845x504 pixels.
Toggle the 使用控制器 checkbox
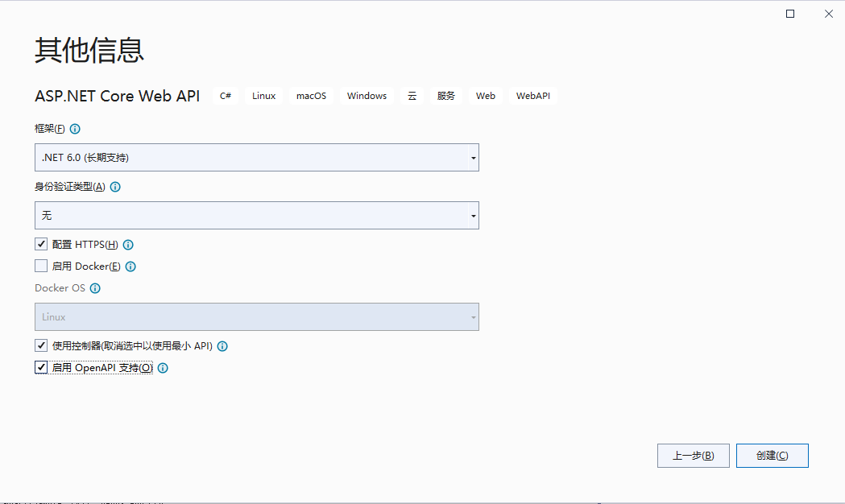[x=41, y=345]
